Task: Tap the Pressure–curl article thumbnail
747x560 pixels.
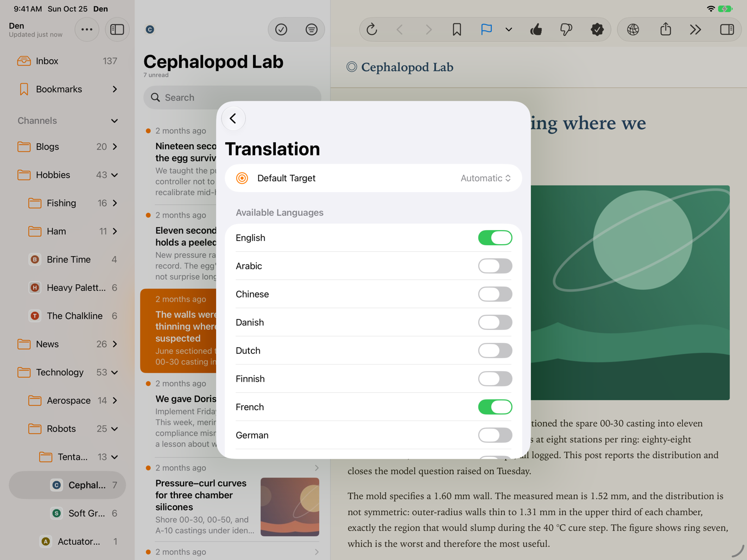Action: pos(290,507)
